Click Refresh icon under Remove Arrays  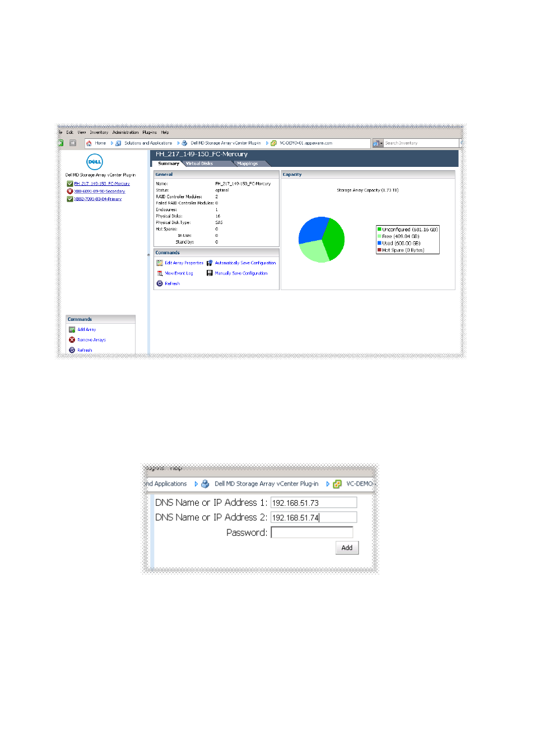click(72, 350)
